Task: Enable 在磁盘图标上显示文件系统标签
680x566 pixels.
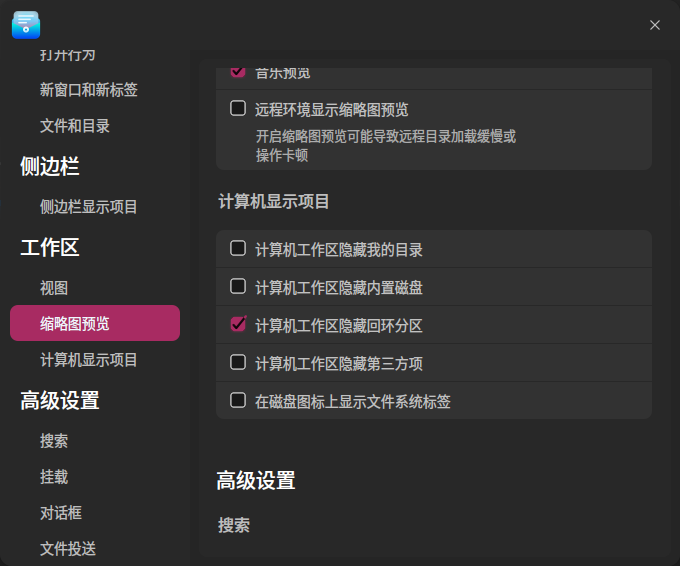Action: [238, 400]
